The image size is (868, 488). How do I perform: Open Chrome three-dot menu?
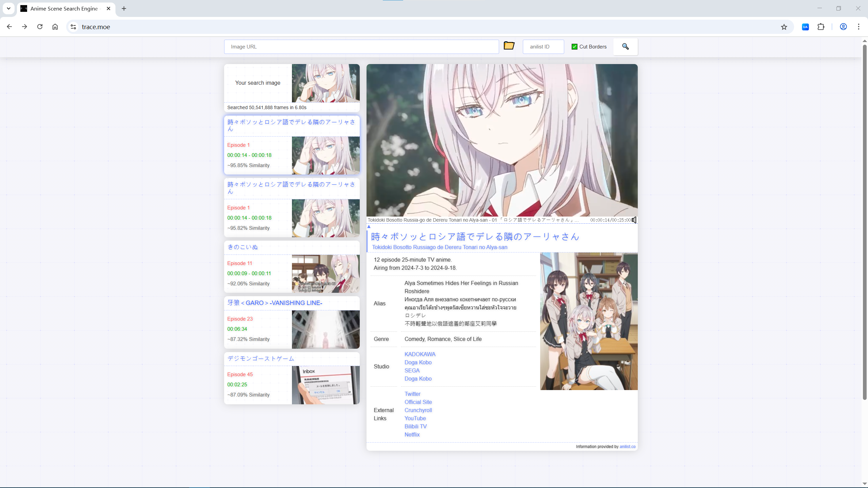pos(859,27)
